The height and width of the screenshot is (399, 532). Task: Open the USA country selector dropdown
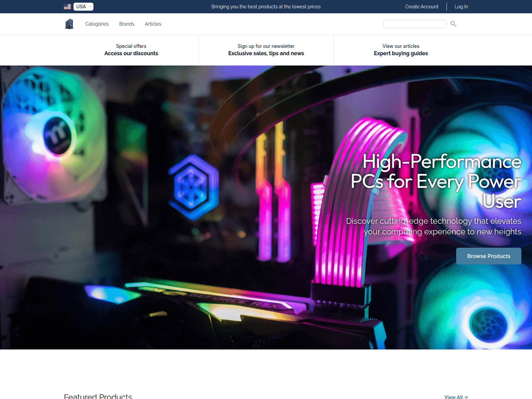pyautogui.click(x=83, y=6)
